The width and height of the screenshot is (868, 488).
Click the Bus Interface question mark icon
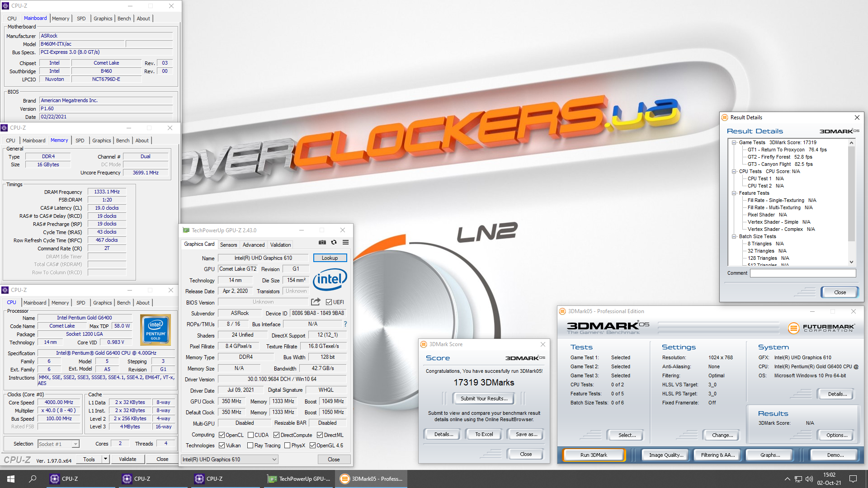click(x=345, y=324)
